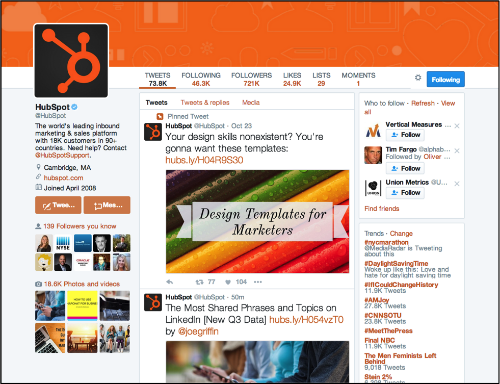Open the Followers 721K stat
The height and width of the screenshot is (384, 500).
[x=251, y=79]
